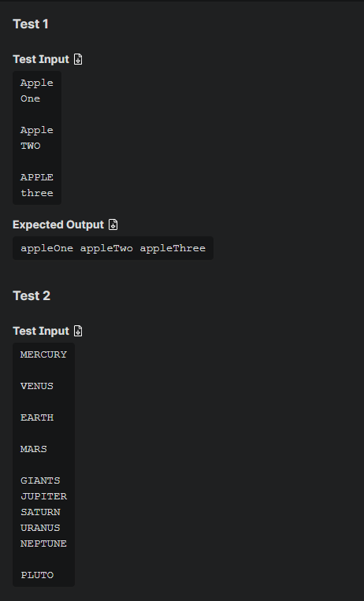This screenshot has height=601, width=364.
Task: Click appleTwo in the expected output
Action: 106,248
